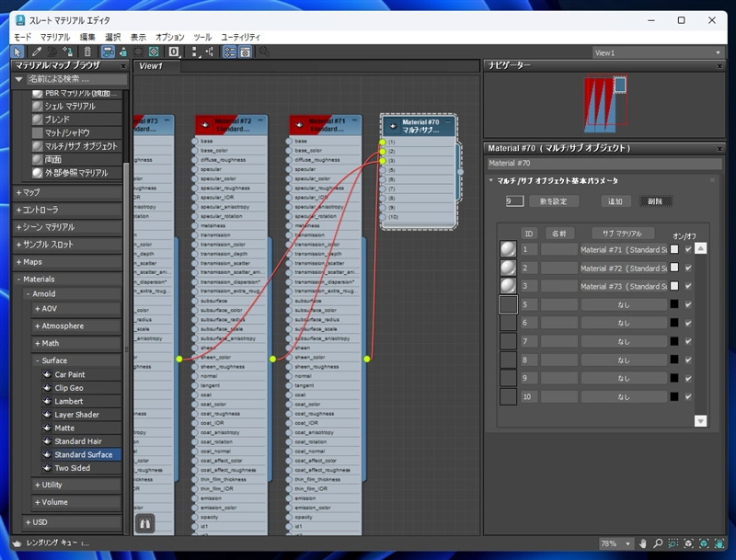Open the モード menu
Viewport: 736px width, 560px height.
[x=22, y=37]
